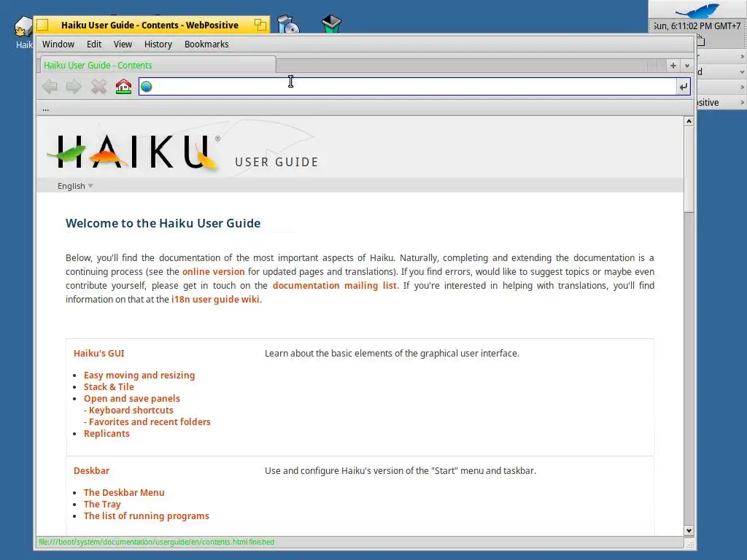This screenshot has height=560, width=747.
Task: Click the vertical scrollbar thumb
Action: point(689,169)
